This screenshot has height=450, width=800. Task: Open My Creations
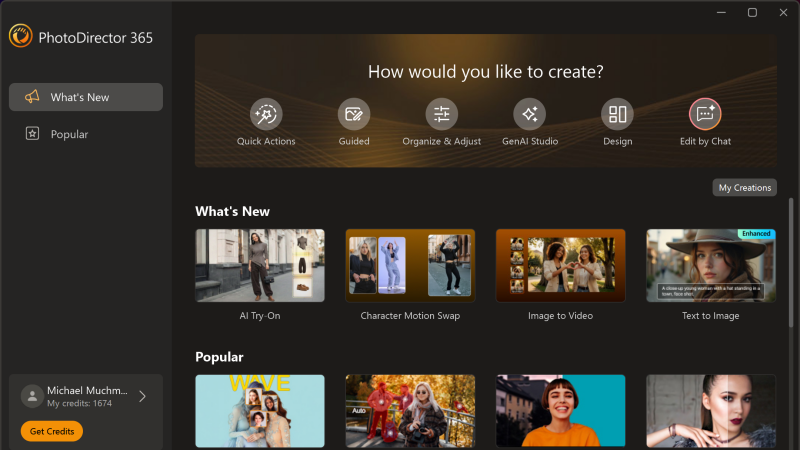[x=744, y=188]
